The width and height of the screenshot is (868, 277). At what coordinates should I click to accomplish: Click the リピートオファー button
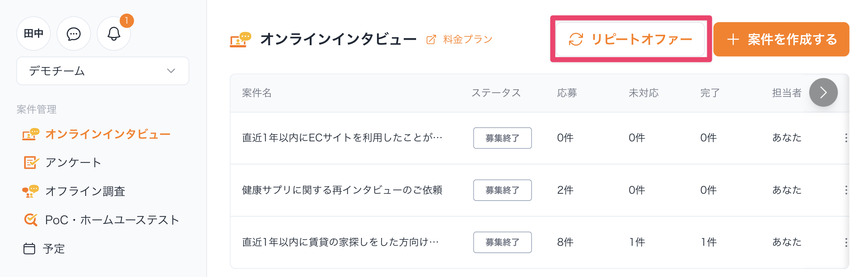pos(630,39)
